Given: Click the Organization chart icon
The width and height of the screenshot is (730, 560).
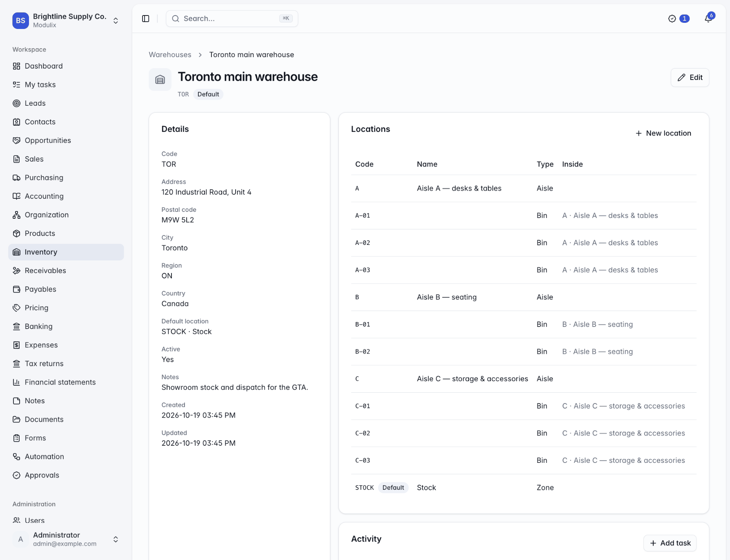Looking at the screenshot, I should (16, 215).
